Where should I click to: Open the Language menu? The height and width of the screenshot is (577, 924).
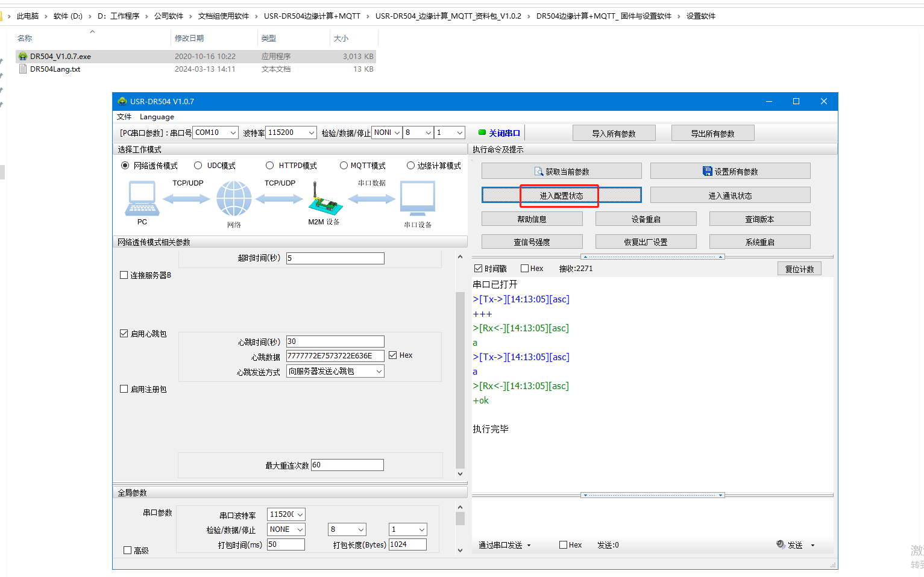pyautogui.click(x=157, y=117)
